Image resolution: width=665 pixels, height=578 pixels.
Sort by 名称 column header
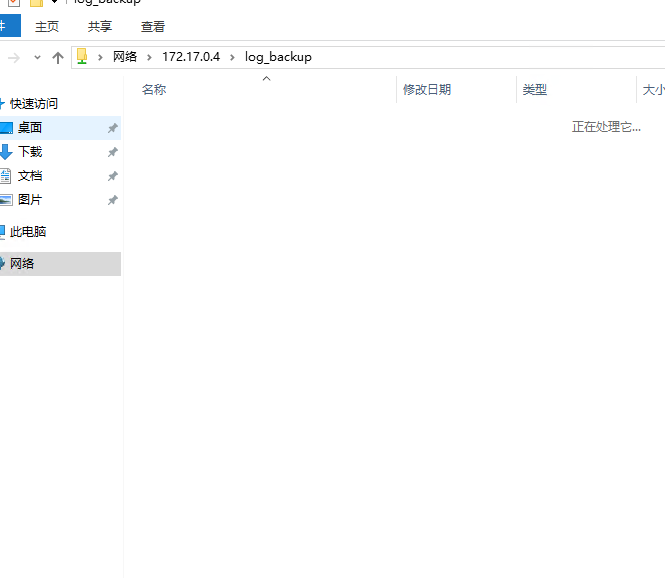click(x=154, y=89)
